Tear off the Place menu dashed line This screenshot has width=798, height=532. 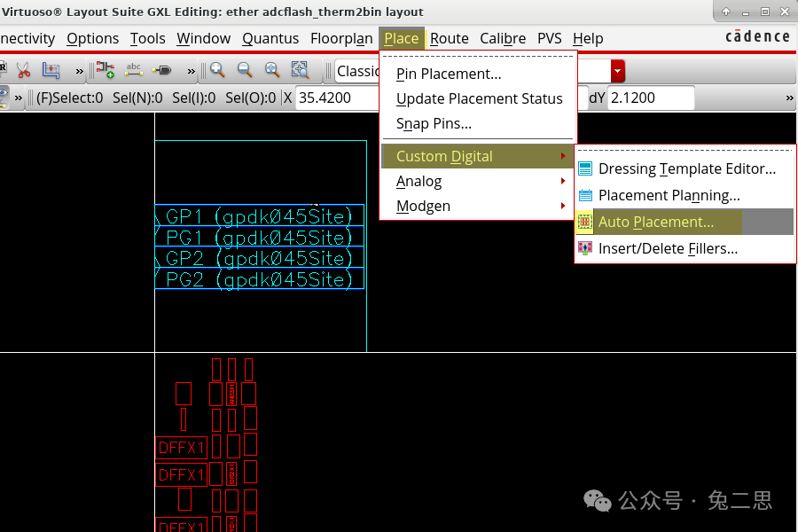tap(478, 56)
